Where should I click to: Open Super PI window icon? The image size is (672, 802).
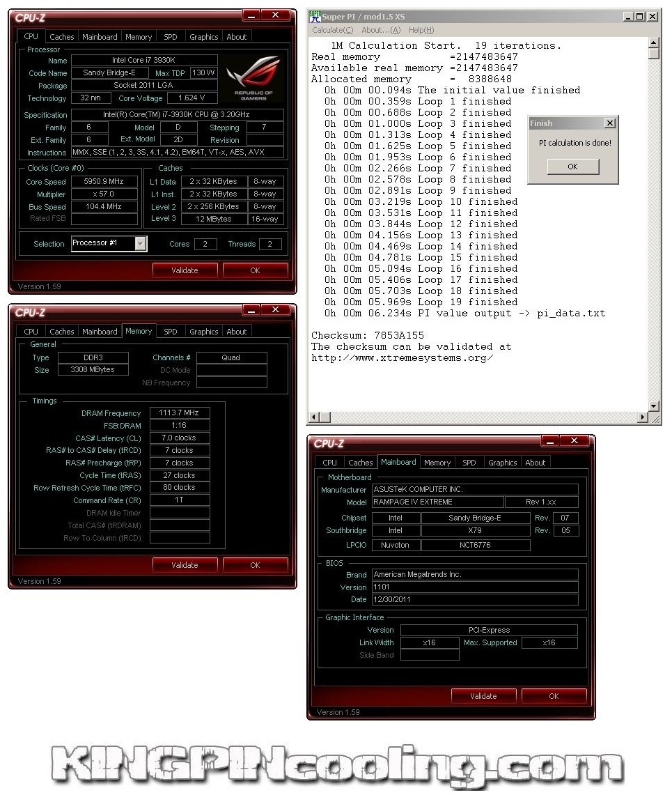pos(315,16)
